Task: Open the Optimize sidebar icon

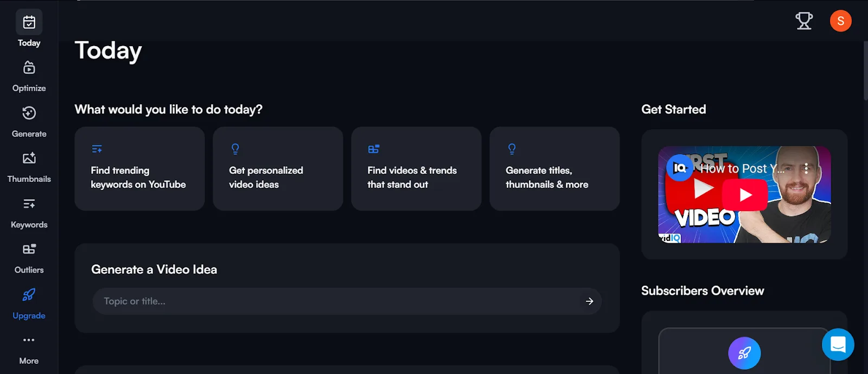Action: [29, 68]
